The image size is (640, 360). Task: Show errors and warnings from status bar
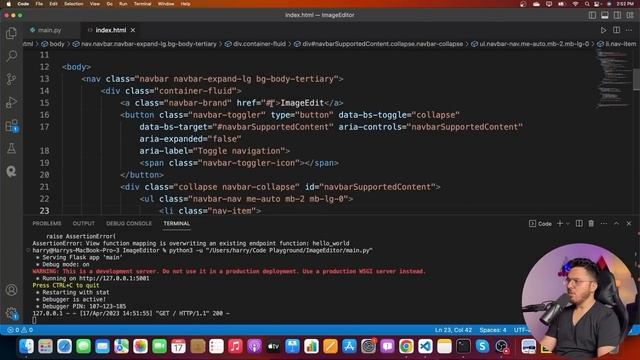[20, 330]
